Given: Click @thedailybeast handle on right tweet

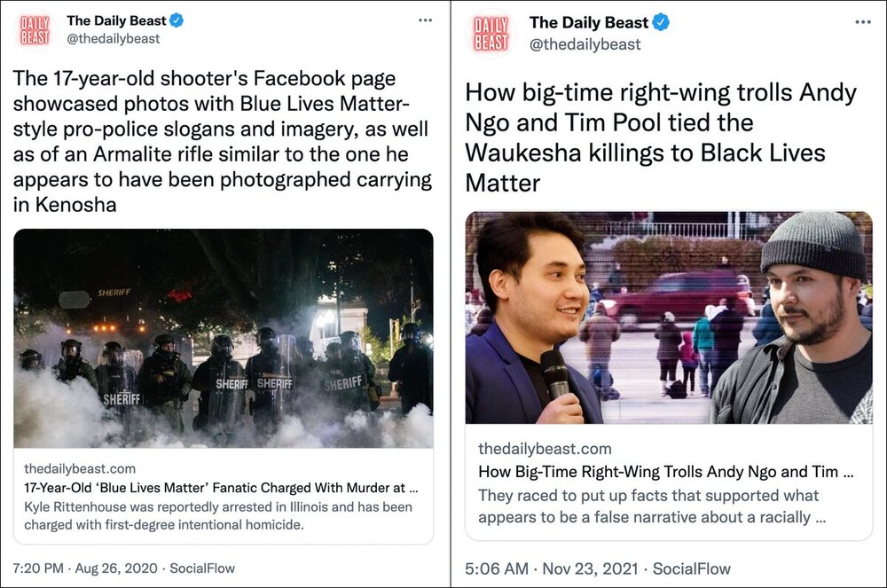Looking at the screenshot, I should 585,44.
